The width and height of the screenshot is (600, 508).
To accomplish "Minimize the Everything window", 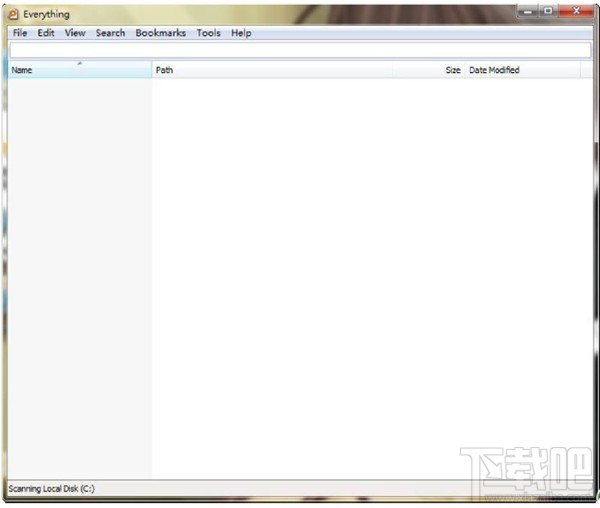I will pos(528,11).
